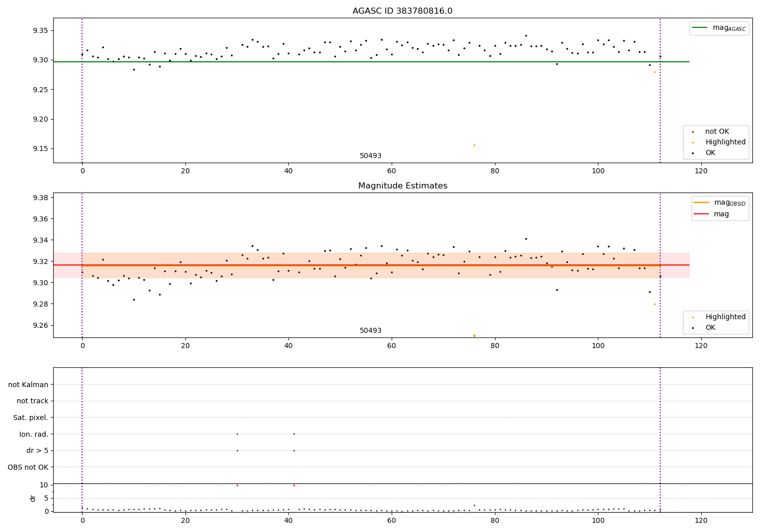Click the 'Sat. pixel.' row label
Viewport: 760px width, 532px height.
coord(31,418)
